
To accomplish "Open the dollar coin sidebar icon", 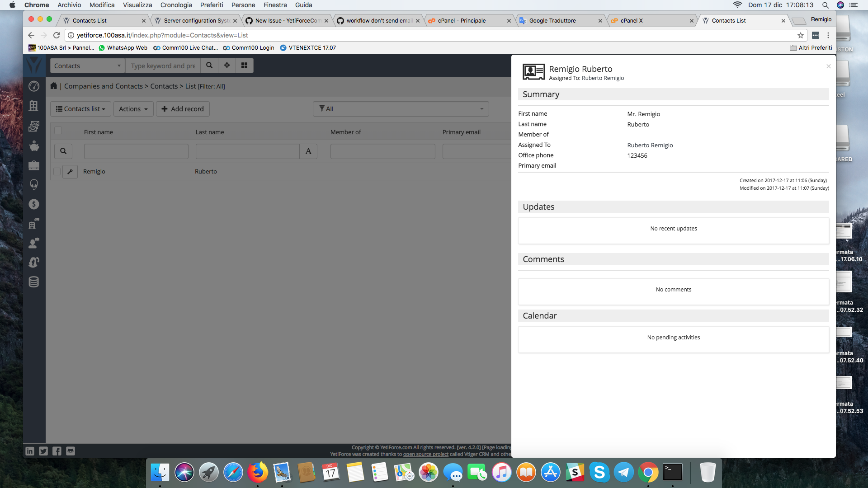I will (x=34, y=204).
